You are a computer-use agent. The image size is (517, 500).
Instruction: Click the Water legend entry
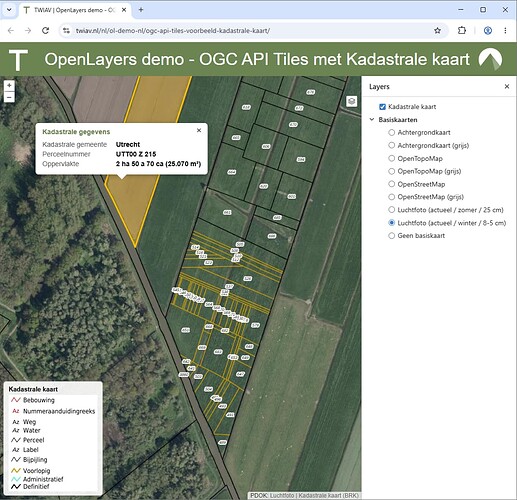point(26,430)
